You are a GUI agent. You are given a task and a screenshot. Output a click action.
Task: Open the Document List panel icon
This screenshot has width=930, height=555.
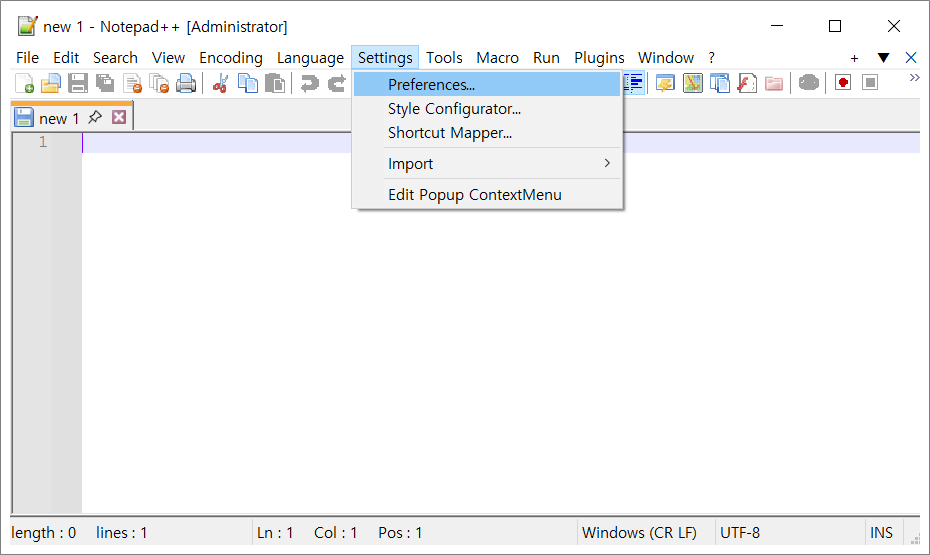click(720, 83)
